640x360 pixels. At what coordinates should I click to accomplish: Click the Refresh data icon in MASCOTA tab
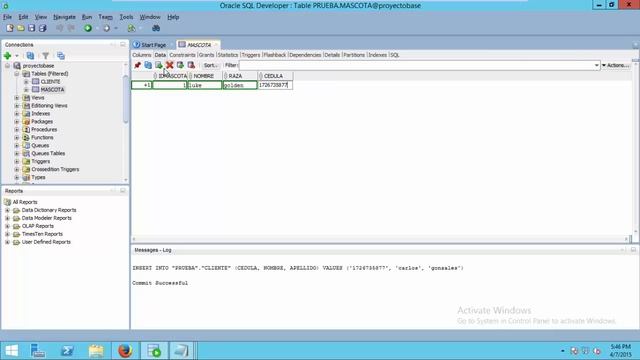(x=148, y=65)
